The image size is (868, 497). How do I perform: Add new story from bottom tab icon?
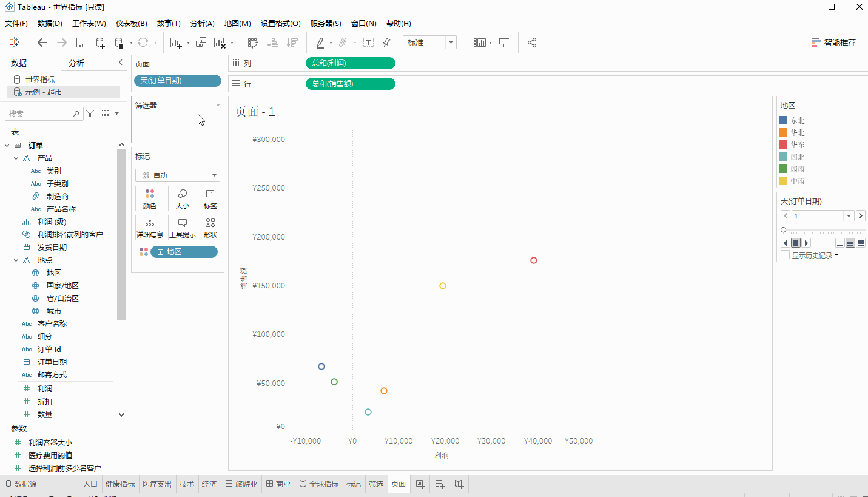click(459, 484)
